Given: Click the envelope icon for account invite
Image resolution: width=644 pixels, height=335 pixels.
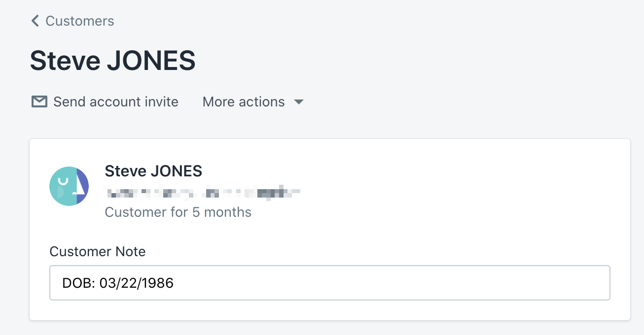Looking at the screenshot, I should pos(39,101).
